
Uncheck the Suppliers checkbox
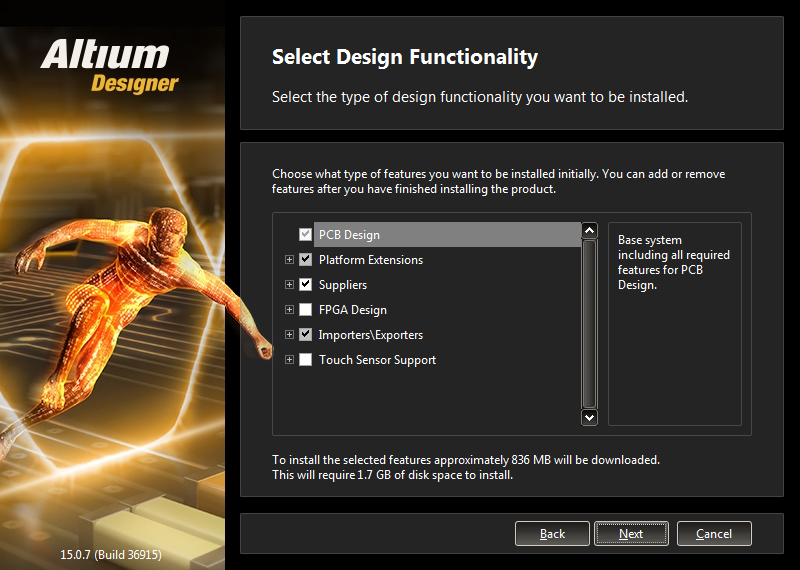click(x=305, y=284)
